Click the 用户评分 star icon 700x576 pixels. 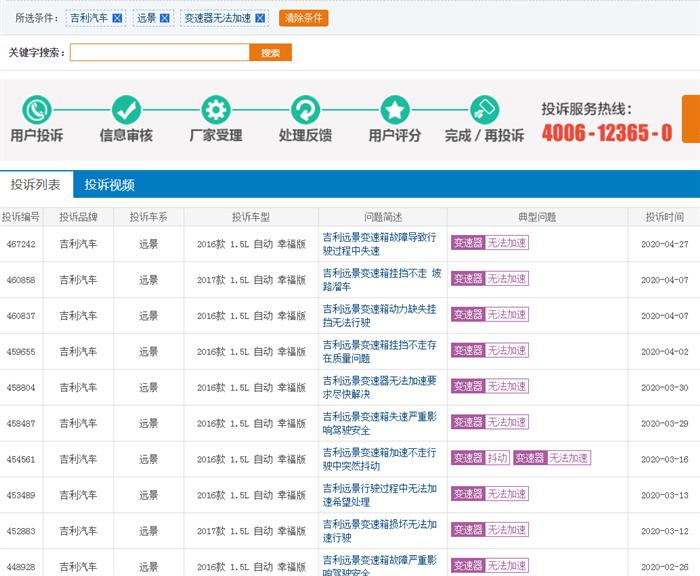point(395,110)
